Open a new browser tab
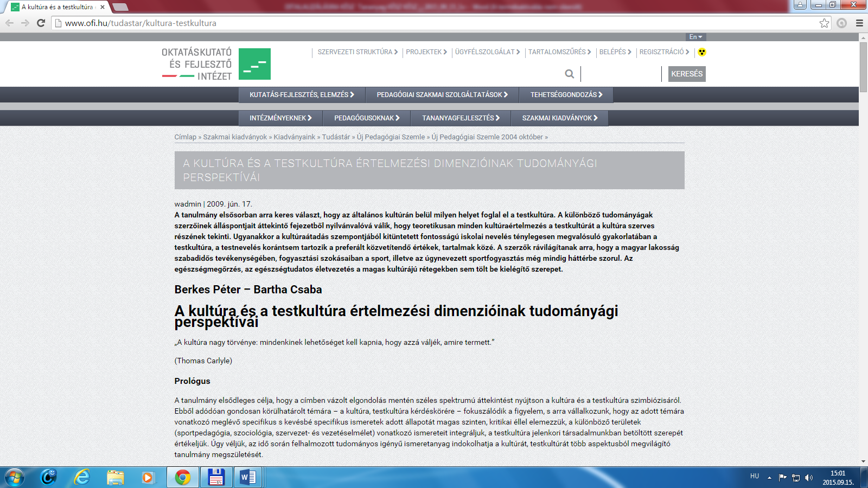 pyautogui.click(x=120, y=7)
